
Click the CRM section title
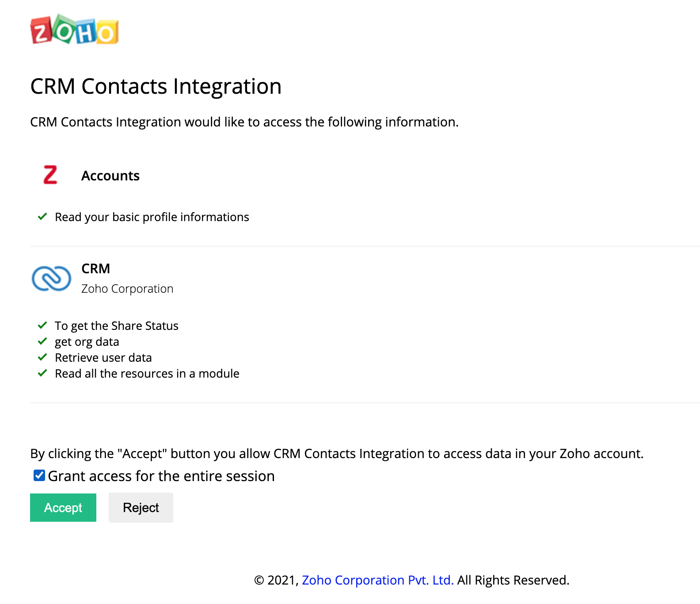[96, 269]
